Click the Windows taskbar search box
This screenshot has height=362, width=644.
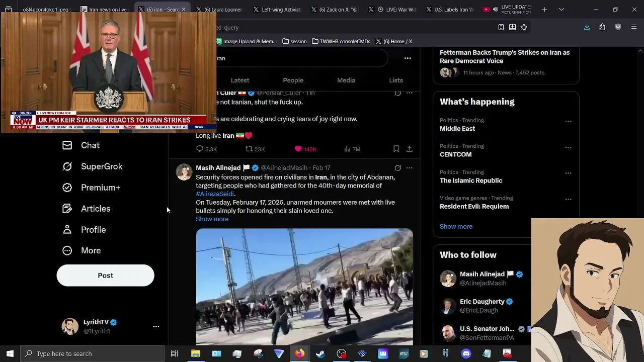pos(93,353)
